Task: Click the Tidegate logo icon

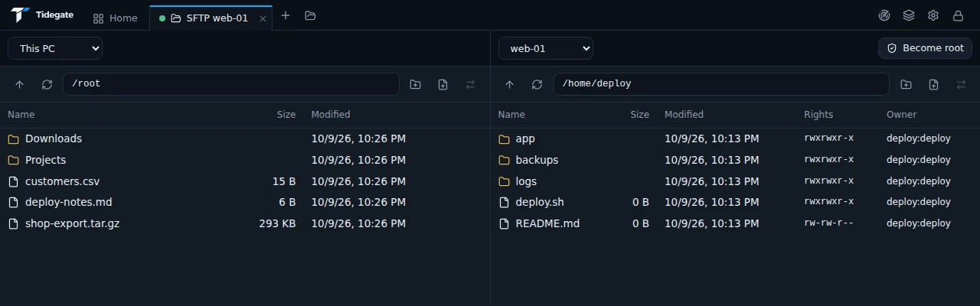Action: click(20, 15)
